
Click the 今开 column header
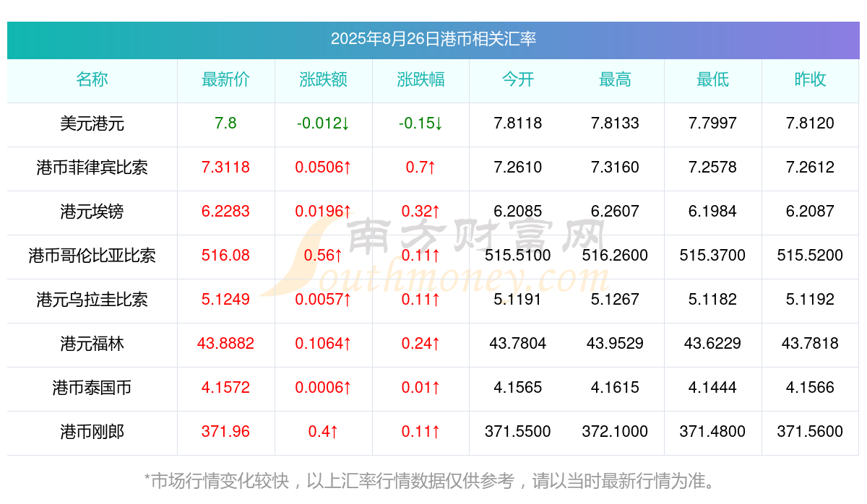click(x=518, y=79)
